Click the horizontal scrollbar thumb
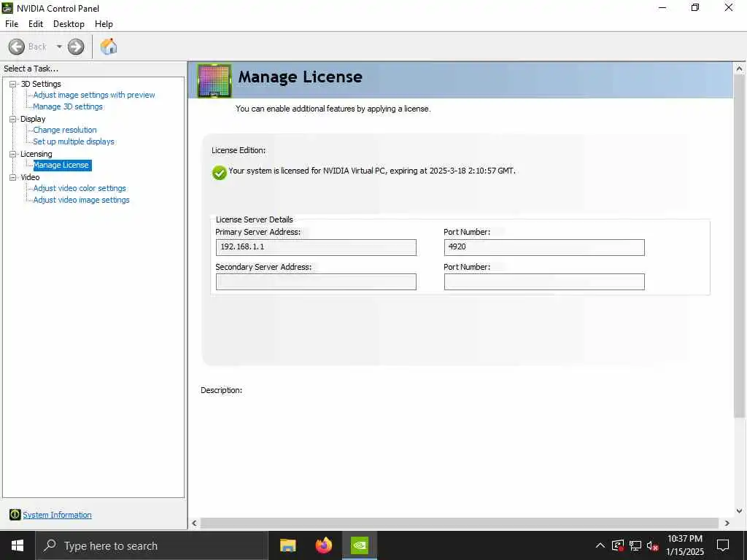The width and height of the screenshot is (747, 560). pos(460,523)
